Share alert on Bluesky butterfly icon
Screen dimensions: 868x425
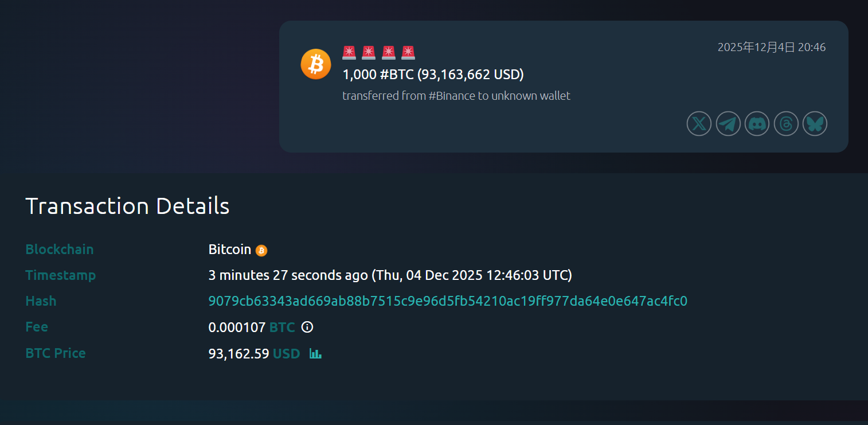point(815,124)
